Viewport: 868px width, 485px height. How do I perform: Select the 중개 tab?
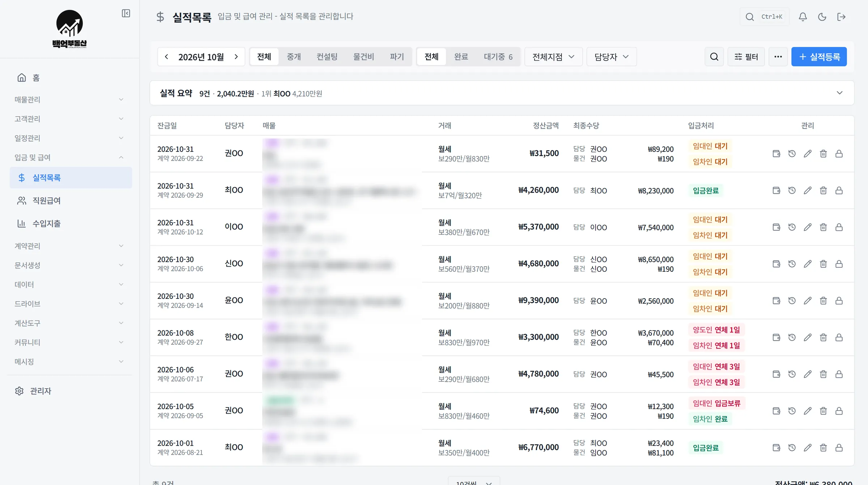click(294, 57)
